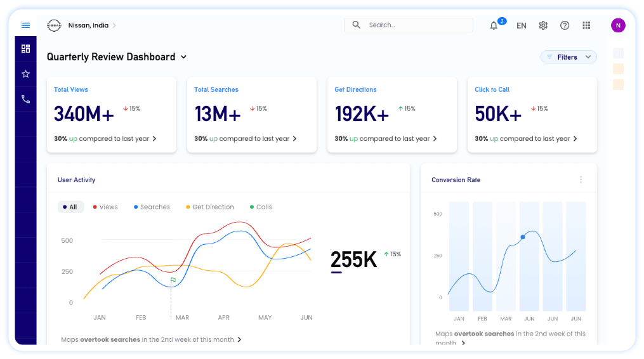Click the Get Directions card title

[x=355, y=89]
